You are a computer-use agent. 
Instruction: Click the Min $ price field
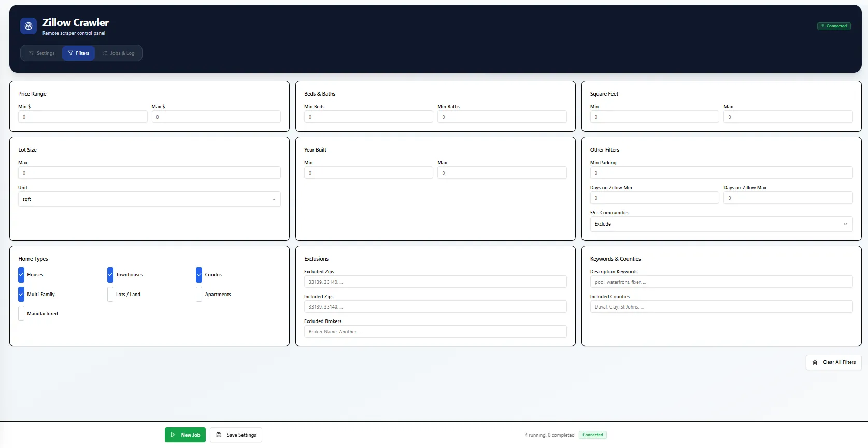click(83, 117)
